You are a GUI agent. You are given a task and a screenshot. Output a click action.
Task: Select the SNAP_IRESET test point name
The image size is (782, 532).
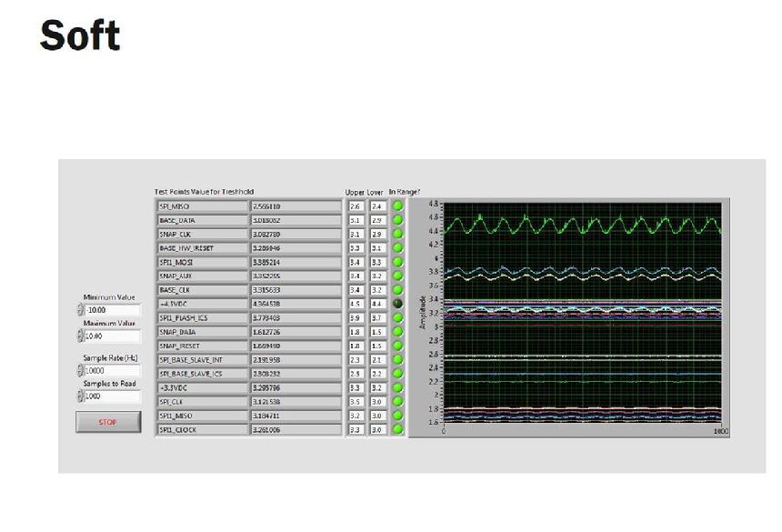click(202, 346)
